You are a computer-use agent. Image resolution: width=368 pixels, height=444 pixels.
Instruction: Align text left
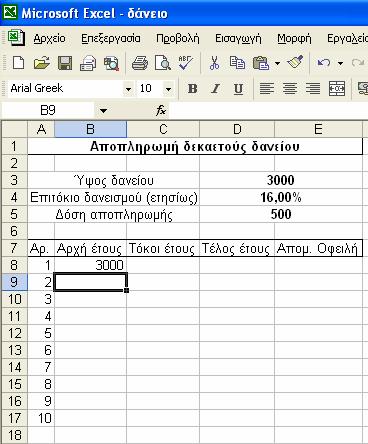[267, 89]
